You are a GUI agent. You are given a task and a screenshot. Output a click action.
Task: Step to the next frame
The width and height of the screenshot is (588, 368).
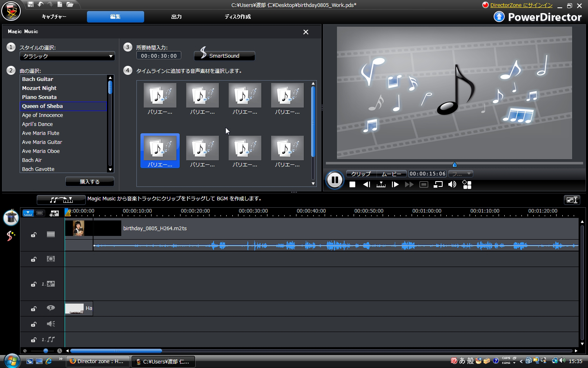(395, 184)
